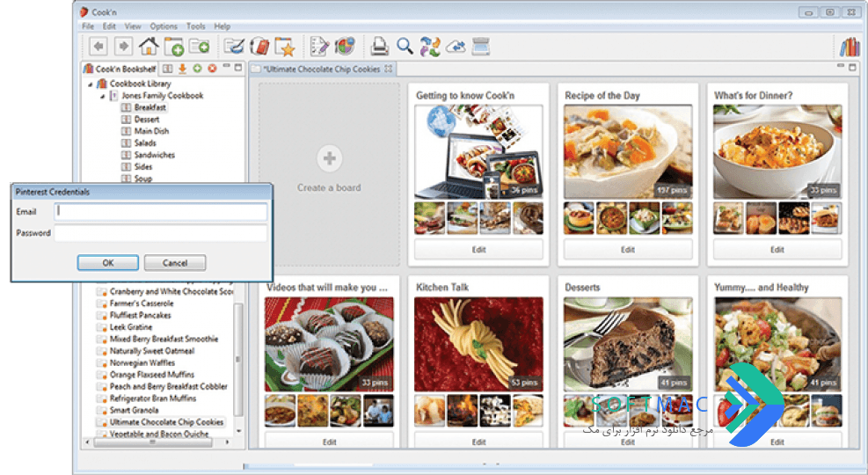Open the File menu
Viewport: 868px width, 475px height.
coord(88,26)
